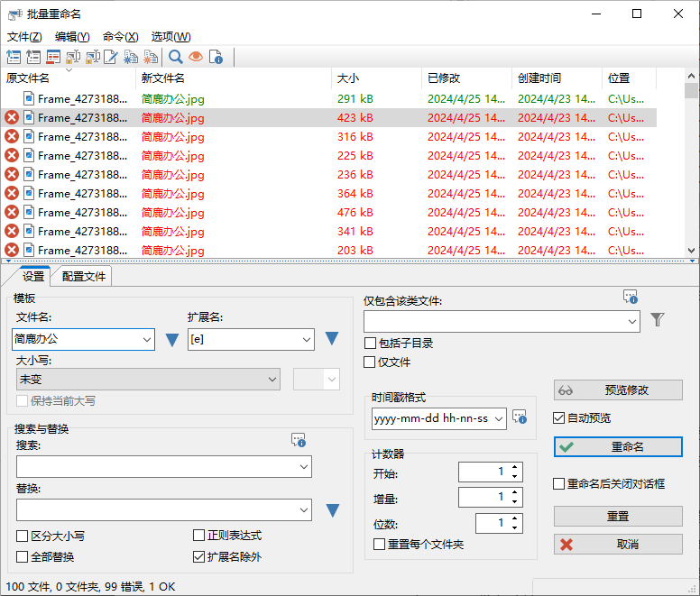Open the 搜索 field dropdown
The image size is (700, 596).
[304, 467]
